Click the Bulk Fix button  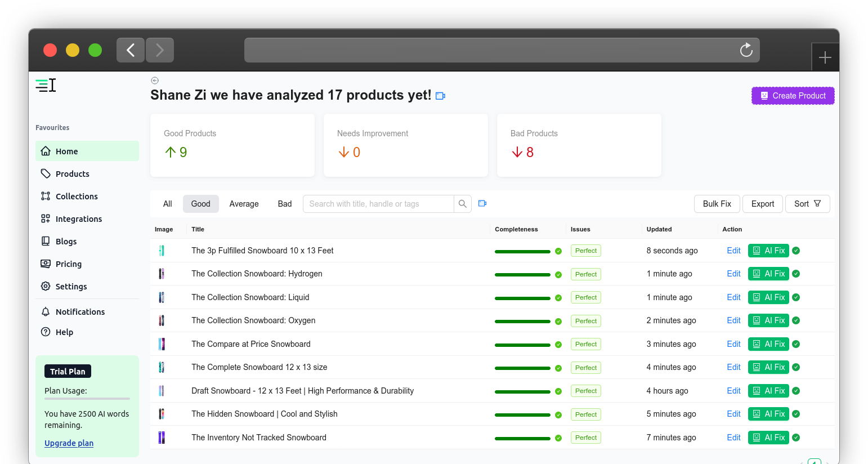pyautogui.click(x=717, y=204)
